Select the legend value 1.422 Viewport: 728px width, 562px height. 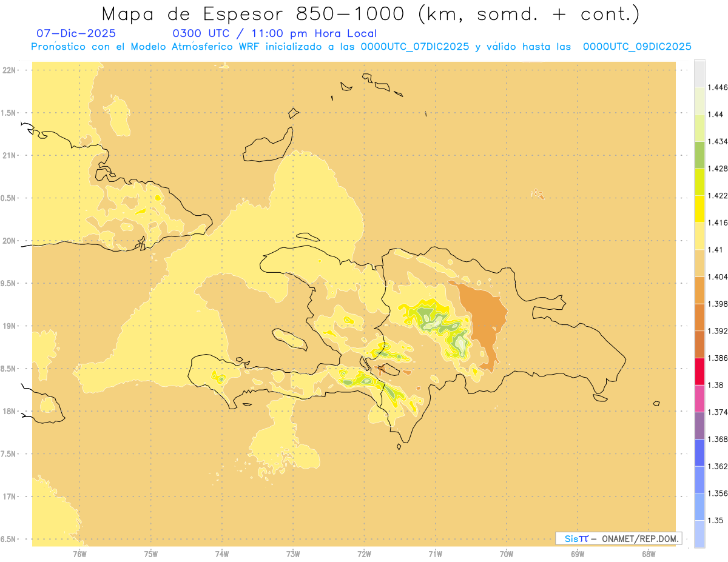718,195
